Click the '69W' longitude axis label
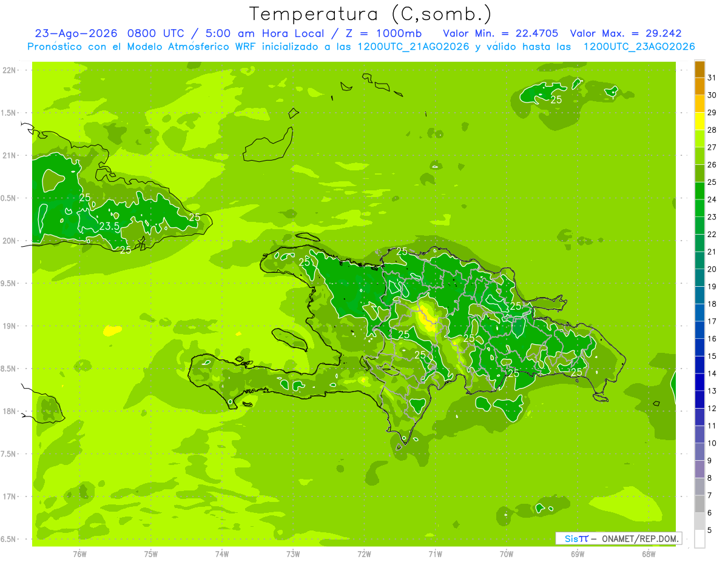 (x=578, y=554)
